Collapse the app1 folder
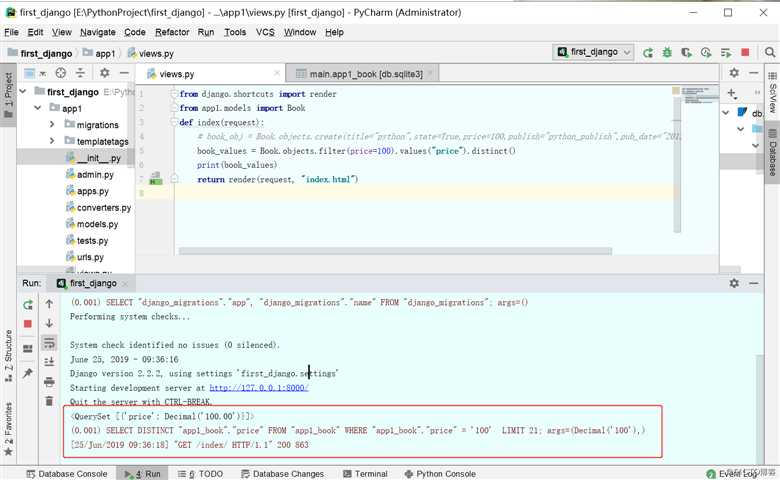 pyautogui.click(x=38, y=108)
